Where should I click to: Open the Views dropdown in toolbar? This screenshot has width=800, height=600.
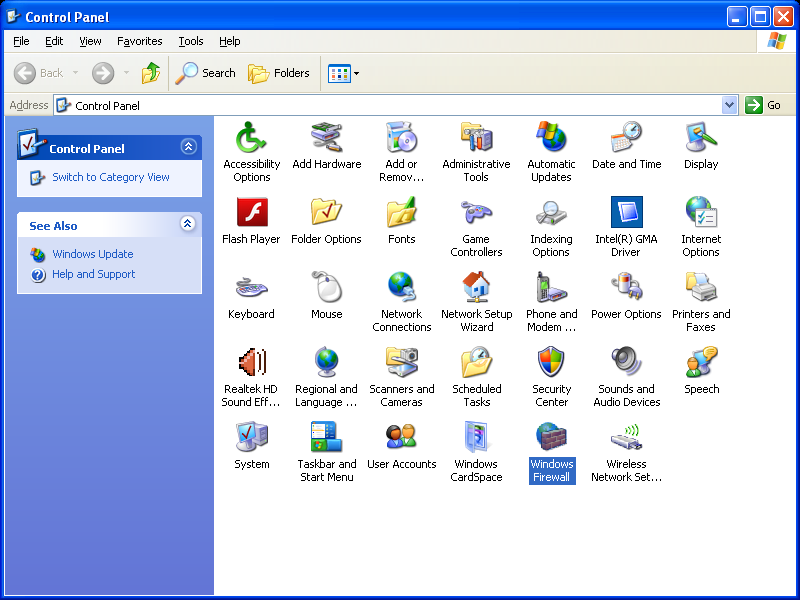tap(344, 73)
